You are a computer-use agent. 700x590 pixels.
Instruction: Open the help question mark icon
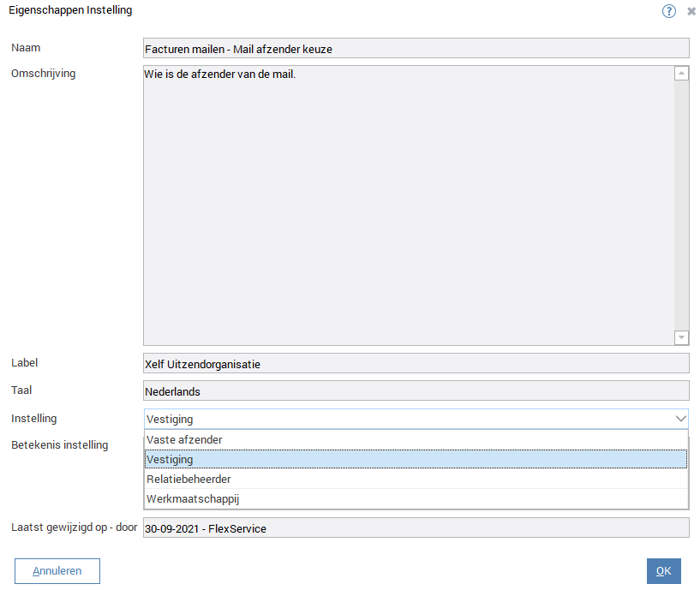[x=669, y=11]
